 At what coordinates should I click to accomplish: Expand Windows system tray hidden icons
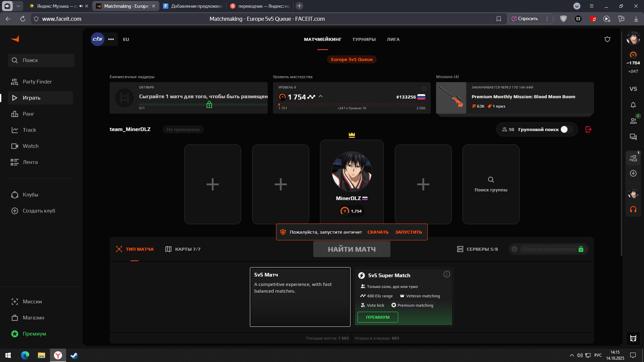[572, 355]
